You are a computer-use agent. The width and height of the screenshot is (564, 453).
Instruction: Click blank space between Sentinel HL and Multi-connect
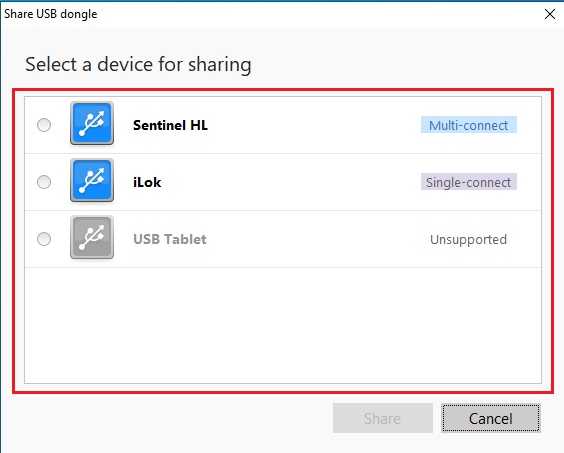click(315, 125)
